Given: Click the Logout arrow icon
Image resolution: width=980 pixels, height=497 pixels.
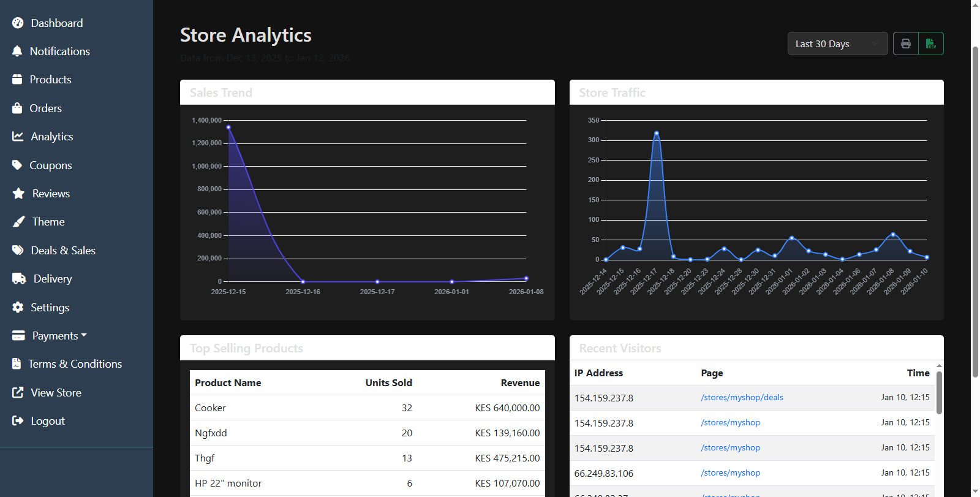Looking at the screenshot, I should pos(18,421).
